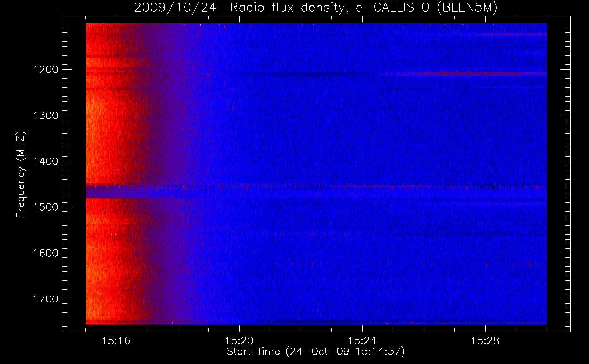
Task: Select the 1700 frequency tick label
Action: point(46,299)
